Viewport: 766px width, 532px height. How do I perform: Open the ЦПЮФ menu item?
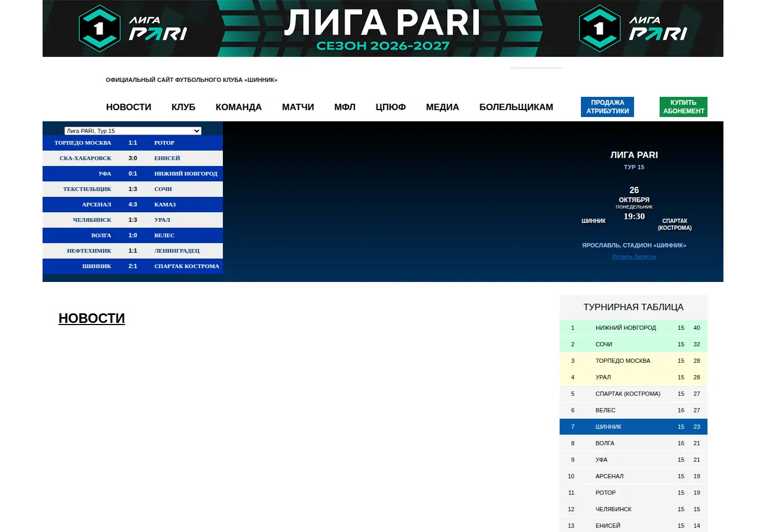(390, 107)
